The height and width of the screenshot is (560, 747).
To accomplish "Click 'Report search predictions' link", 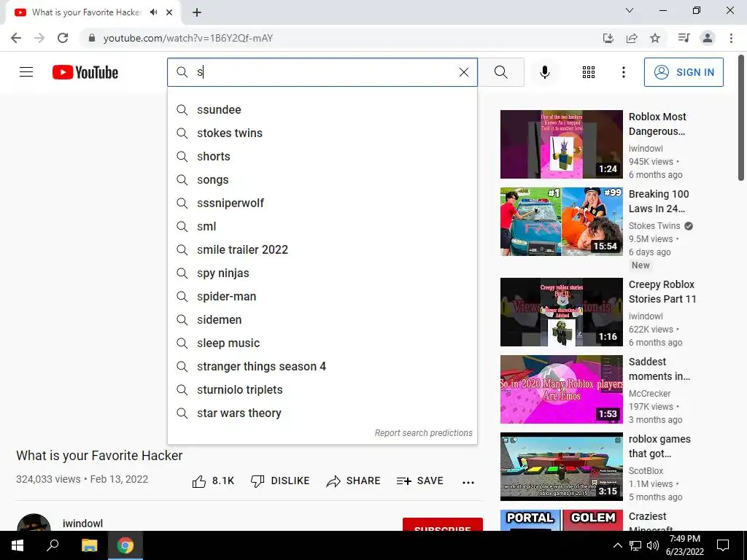I will pyautogui.click(x=423, y=433).
